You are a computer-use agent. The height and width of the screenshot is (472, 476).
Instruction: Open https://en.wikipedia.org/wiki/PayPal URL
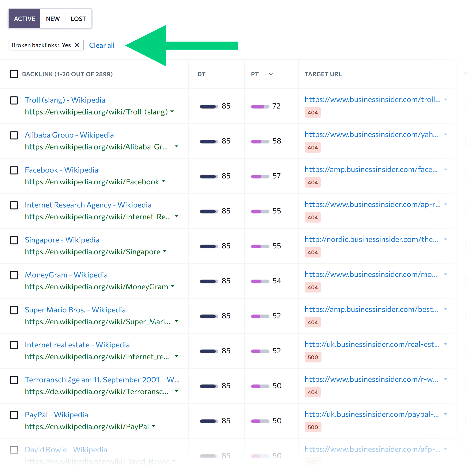pos(87,427)
